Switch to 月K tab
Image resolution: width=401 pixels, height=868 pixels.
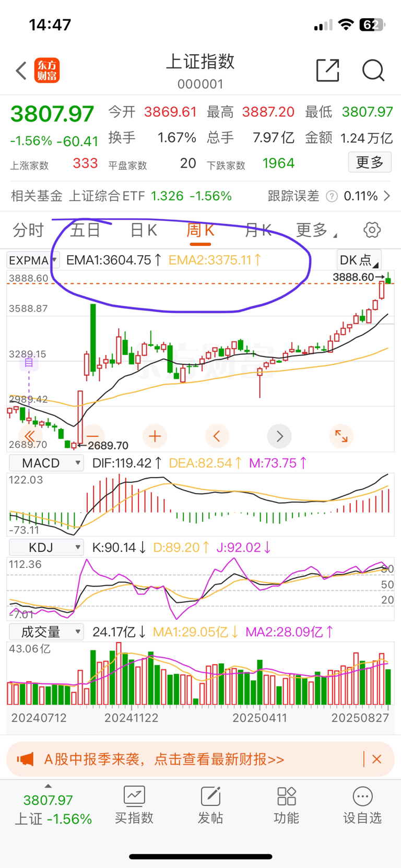click(x=258, y=230)
